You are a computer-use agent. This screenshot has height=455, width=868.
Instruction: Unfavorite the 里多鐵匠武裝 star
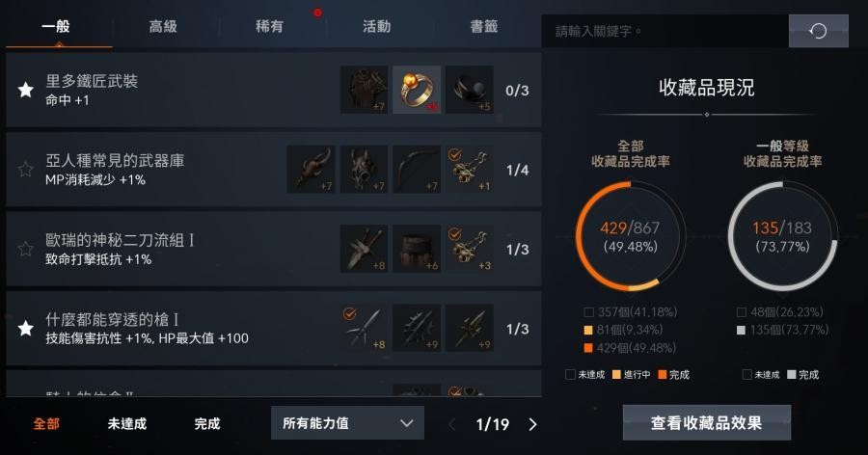25,90
